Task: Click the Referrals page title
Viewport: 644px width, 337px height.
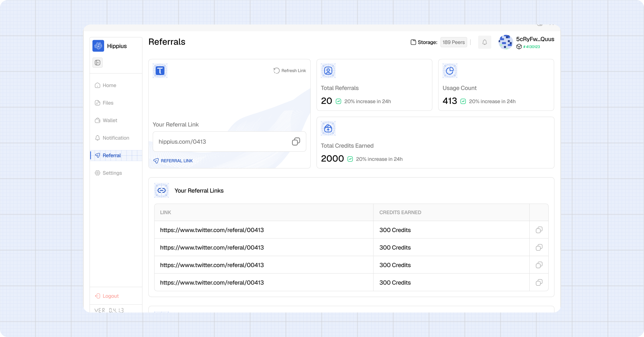Action: pos(167,42)
